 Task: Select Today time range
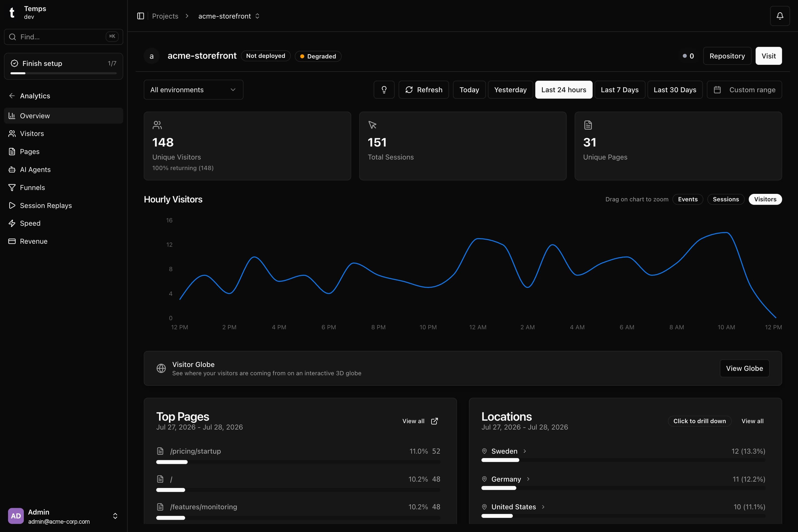[x=469, y=89]
